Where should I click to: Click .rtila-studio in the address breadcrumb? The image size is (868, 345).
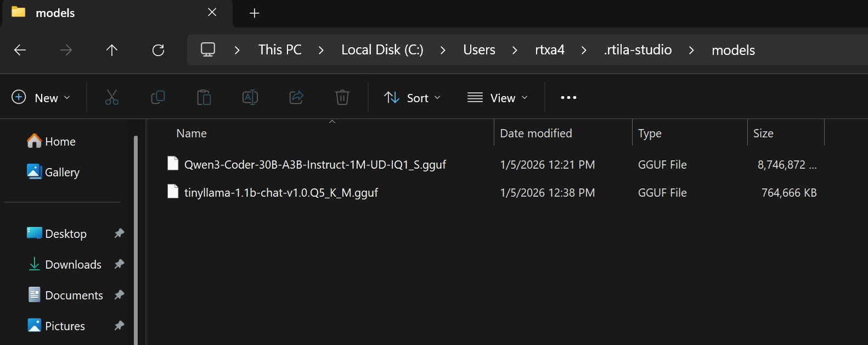click(x=638, y=50)
